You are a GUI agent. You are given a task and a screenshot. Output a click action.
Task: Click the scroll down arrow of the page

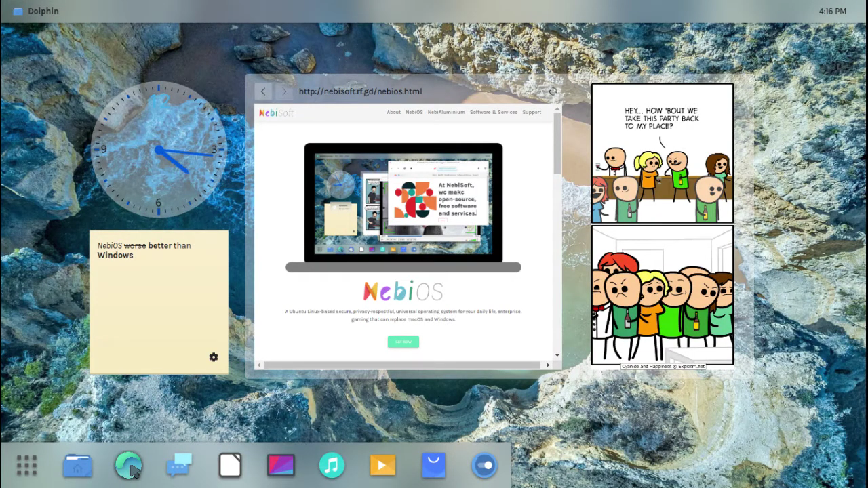point(557,355)
